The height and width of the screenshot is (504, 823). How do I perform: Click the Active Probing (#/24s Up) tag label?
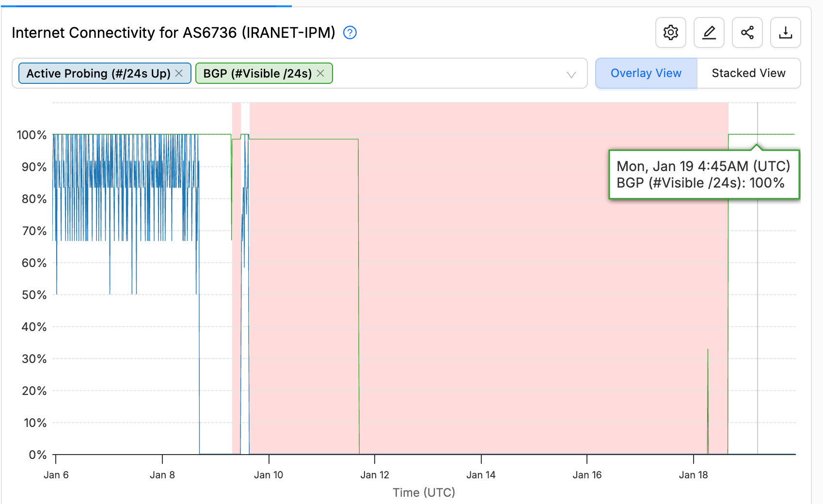click(98, 73)
